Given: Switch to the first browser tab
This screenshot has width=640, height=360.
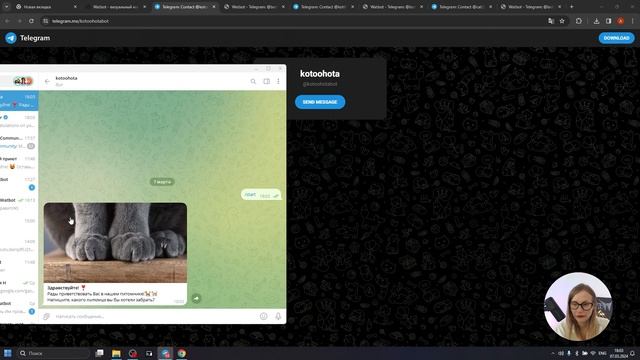Looking at the screenshot, I should (46, 7).
